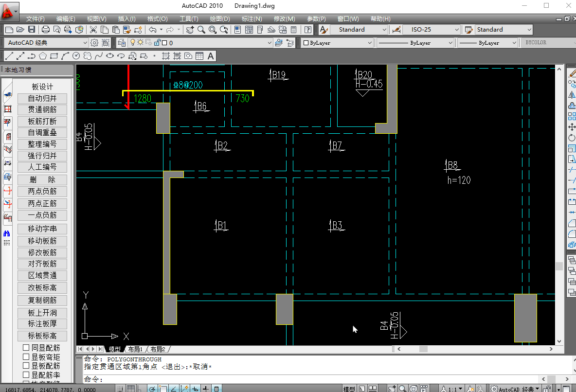Select the Spline draw tool
This screenshot has height=392, width=576.
coord(98,56)
